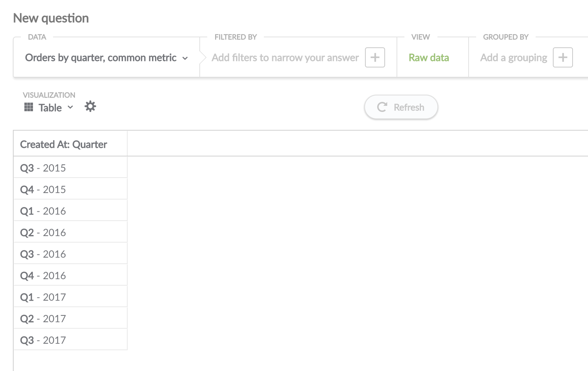
Task: Open the Orders by quarter dropdown
Action: point(101,57)
